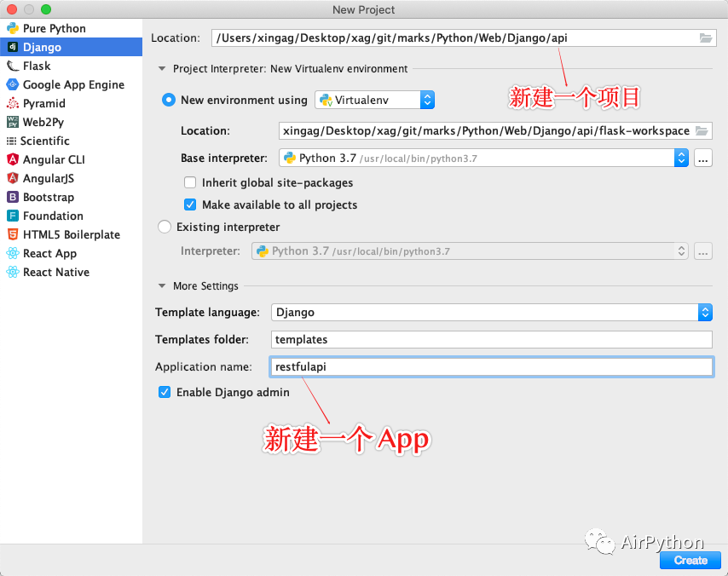Click the Pyramid project icon
Viewport: 728px width, 576px height.
point(13,103)
